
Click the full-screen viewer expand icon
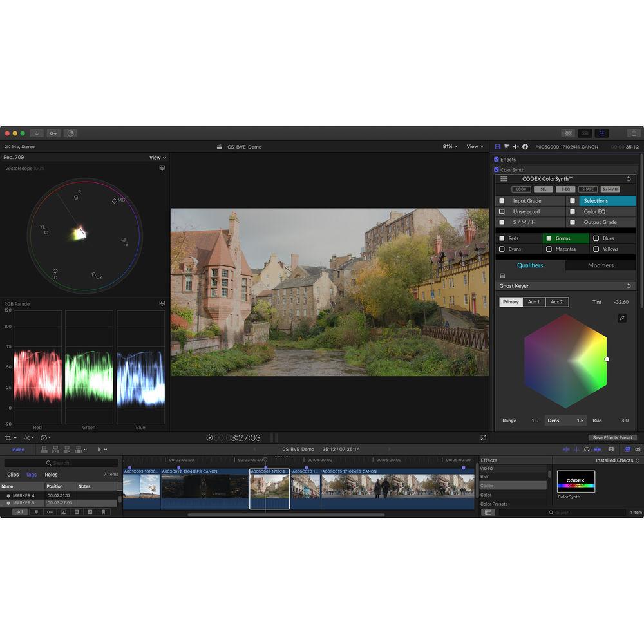[x=483, y=437]
